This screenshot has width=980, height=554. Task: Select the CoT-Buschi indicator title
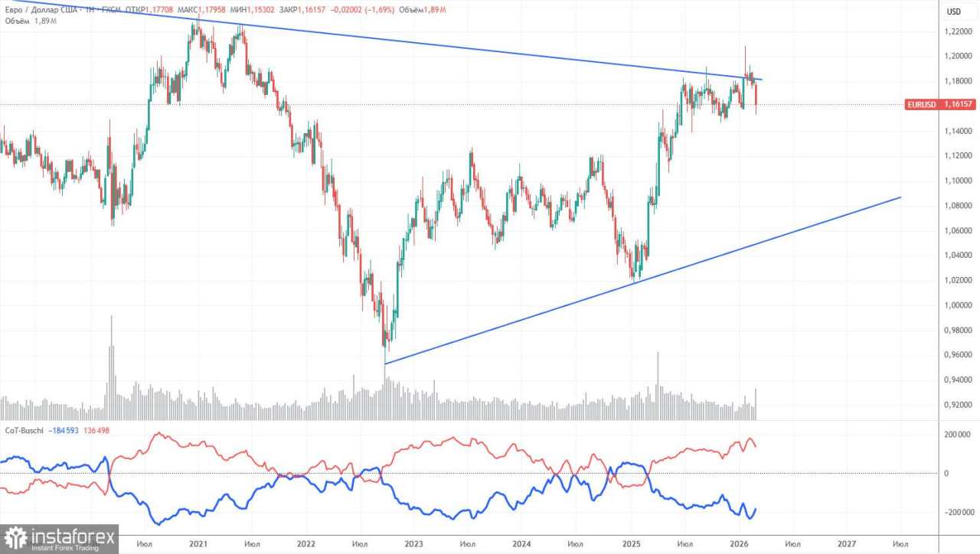24,430
